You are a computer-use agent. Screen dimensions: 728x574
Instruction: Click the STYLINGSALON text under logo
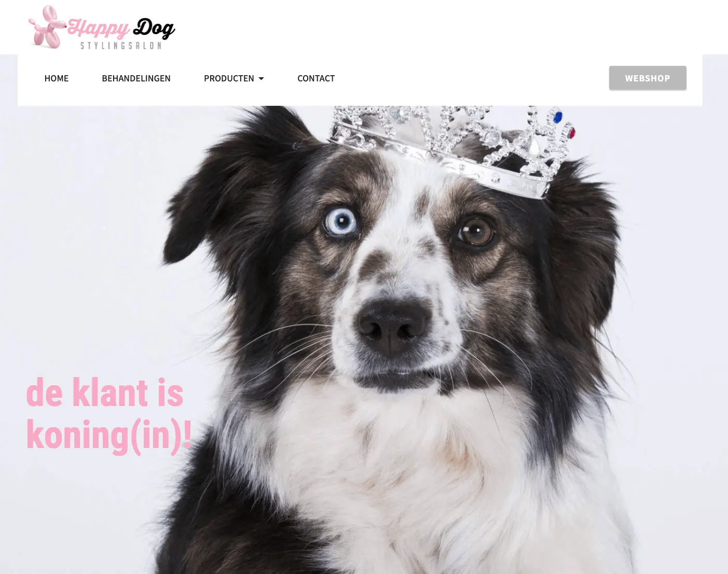pos(121,46)
